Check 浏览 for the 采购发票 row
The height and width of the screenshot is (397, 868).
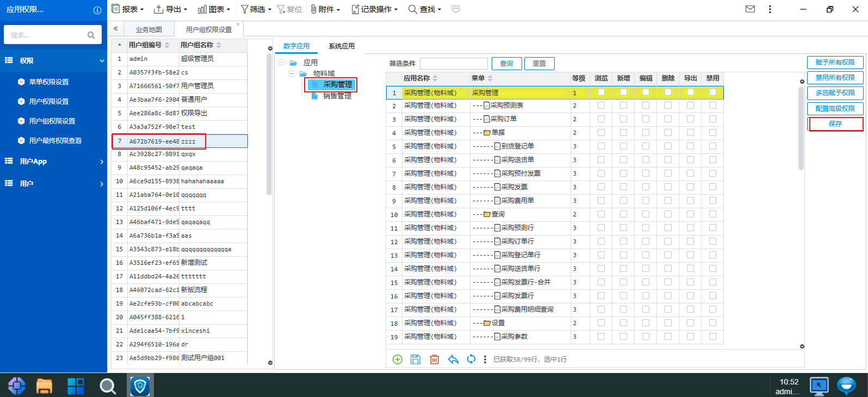[x=601, y=187]
